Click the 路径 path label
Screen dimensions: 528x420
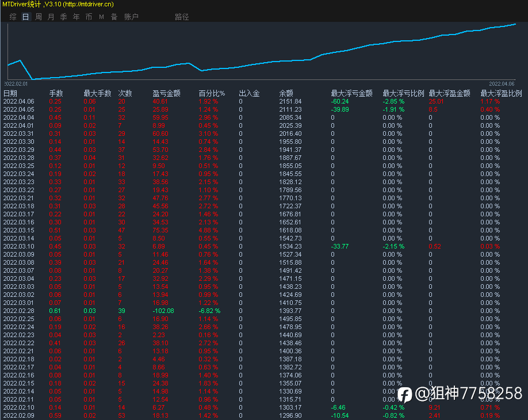[182, 17]
